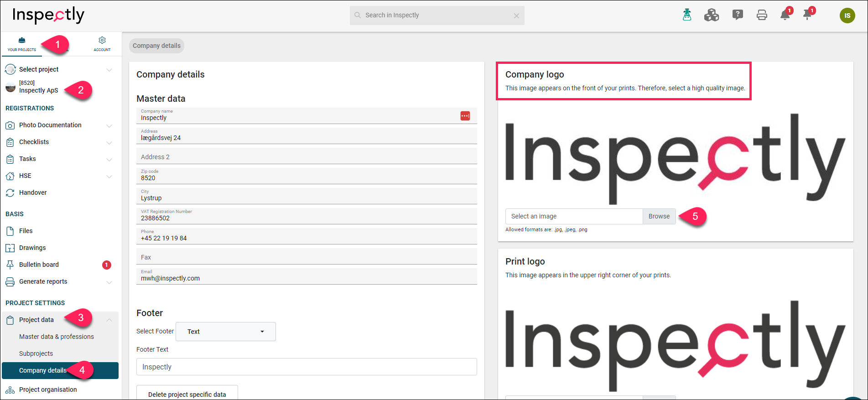Click the Handover refresh icon
868x400 pixels.
point(10,193)
